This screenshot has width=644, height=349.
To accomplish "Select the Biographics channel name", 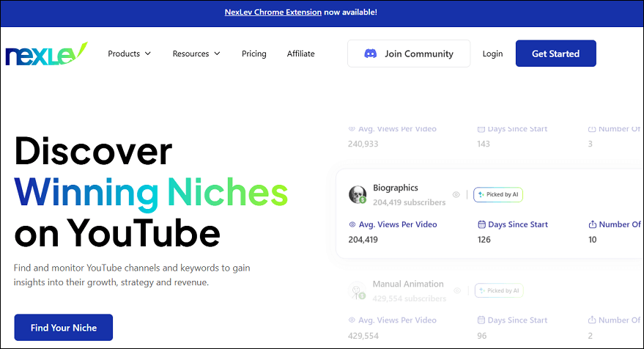I will [x=396, y=188].
